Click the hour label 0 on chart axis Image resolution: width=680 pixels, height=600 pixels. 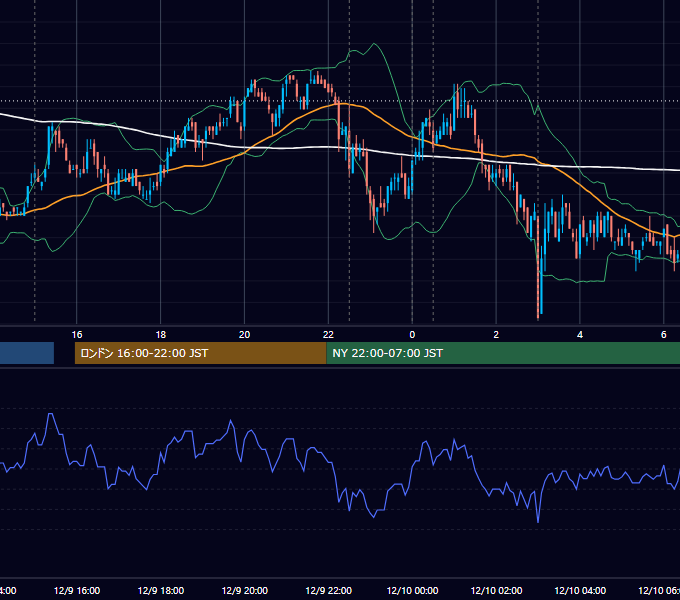click(x=412, y=334)
